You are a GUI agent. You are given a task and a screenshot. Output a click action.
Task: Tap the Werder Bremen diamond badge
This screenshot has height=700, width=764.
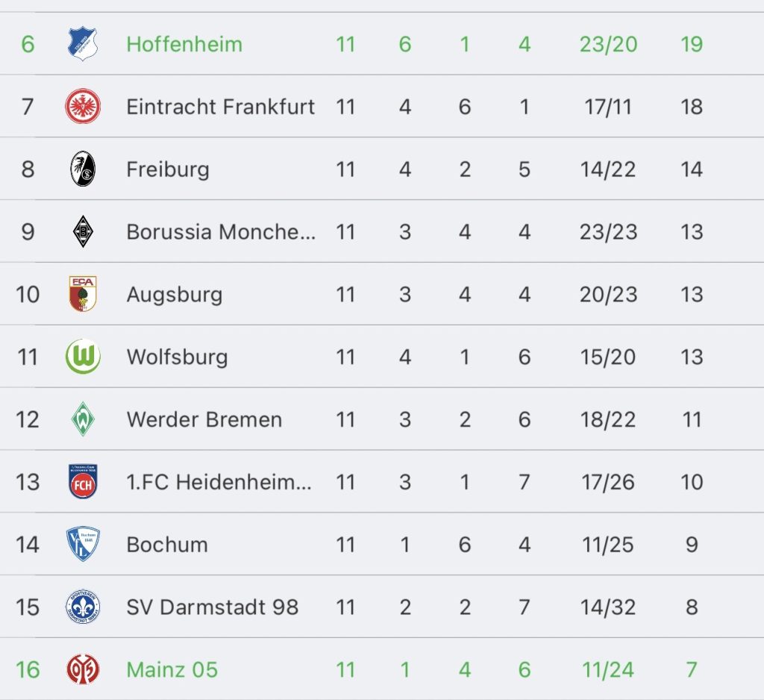(x=83, y=419)
